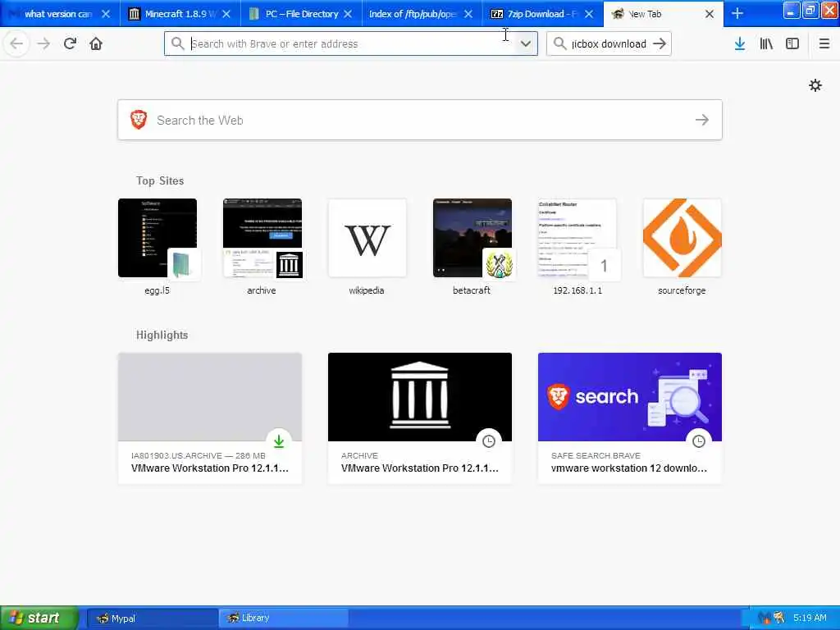840x630 pixels.
Task: Click the forward navigation arrow
Action: [x=43, y=44]
